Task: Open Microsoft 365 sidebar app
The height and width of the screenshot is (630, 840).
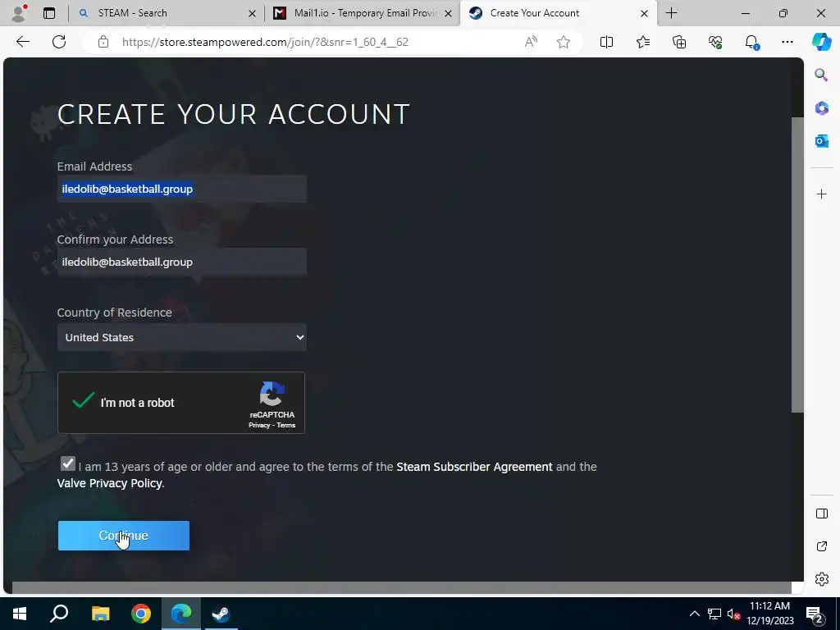Action: pyautogui.click(x=822, y=107)
